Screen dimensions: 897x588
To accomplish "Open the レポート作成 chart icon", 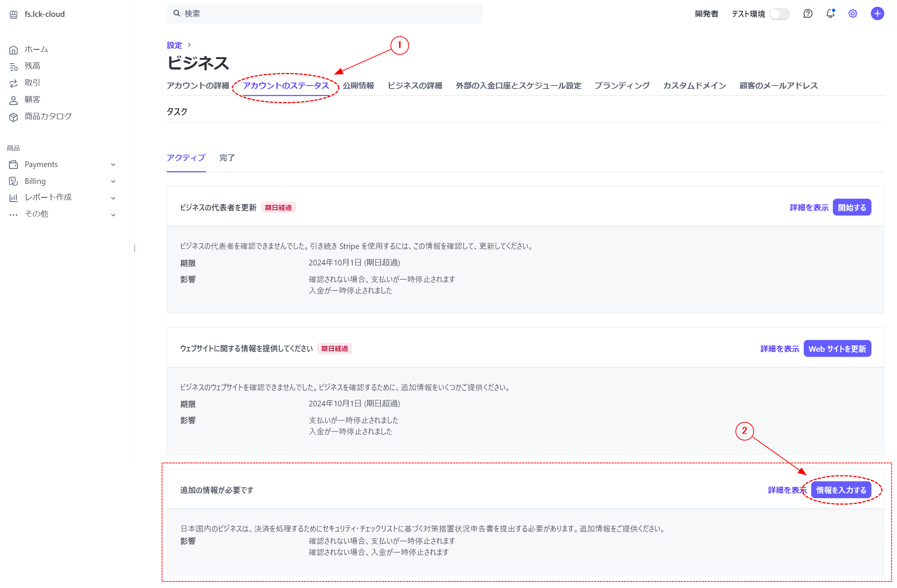I will pos(13,197).
